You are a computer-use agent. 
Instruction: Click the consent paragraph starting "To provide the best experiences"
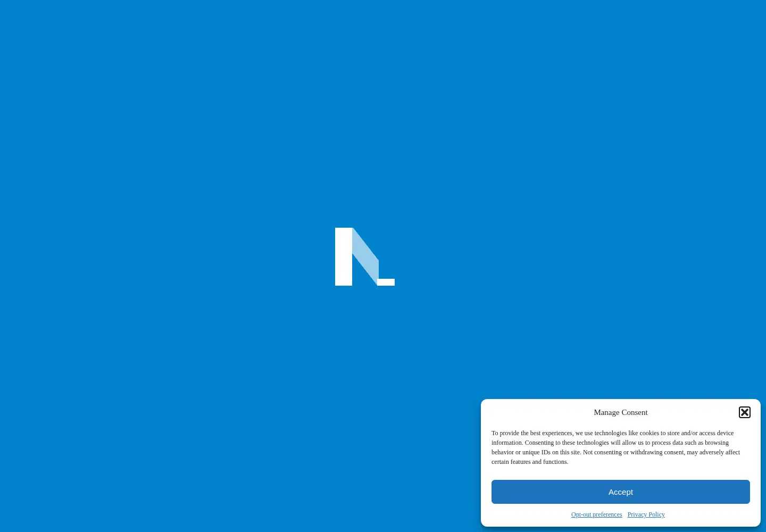click(x=616, y=447)
